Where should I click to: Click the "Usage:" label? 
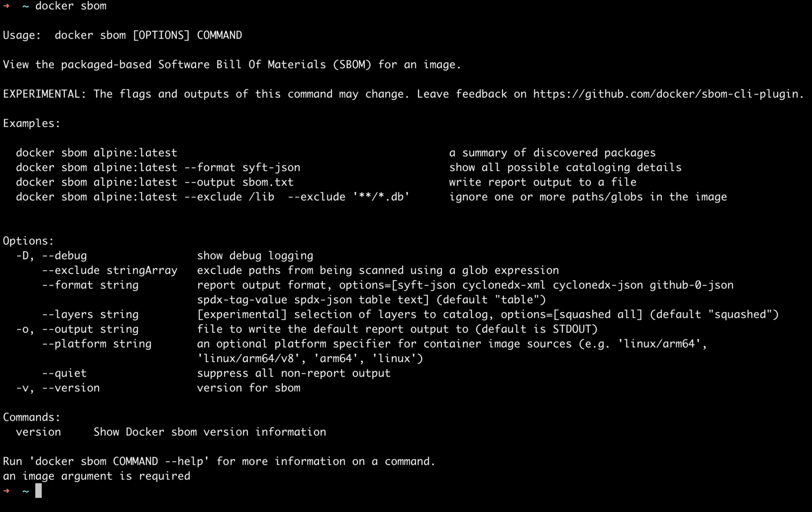pyautogui.click(x=22, y=35)
